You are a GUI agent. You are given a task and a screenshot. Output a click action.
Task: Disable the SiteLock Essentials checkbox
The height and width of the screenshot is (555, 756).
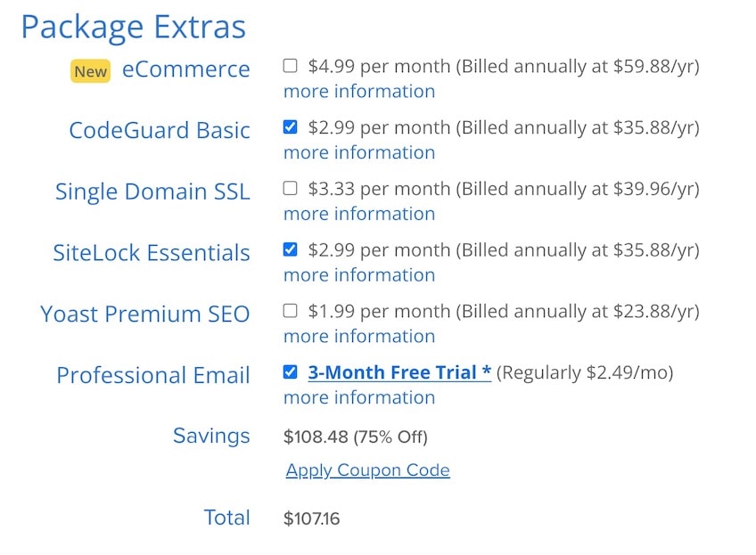[x=290, y=249]
